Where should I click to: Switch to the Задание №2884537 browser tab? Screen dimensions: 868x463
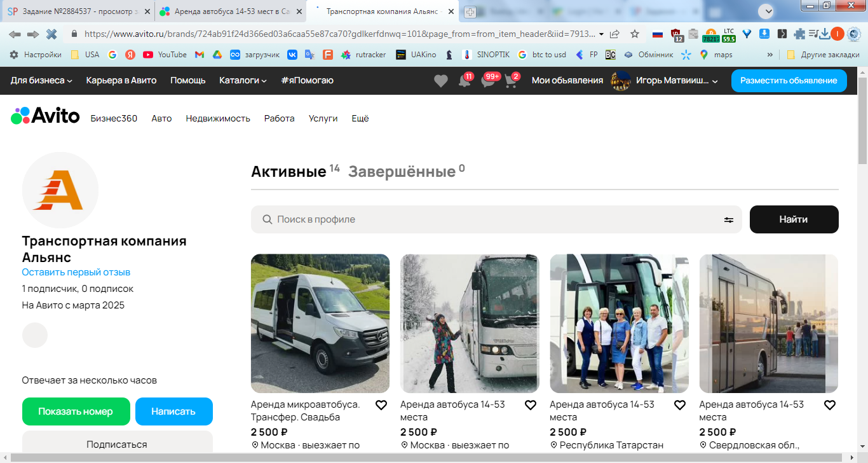click(78, 11)
